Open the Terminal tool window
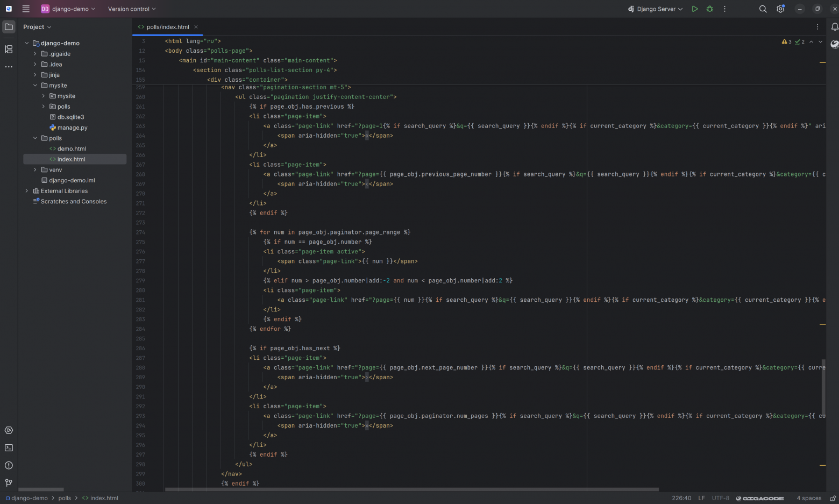 [9, 448]
